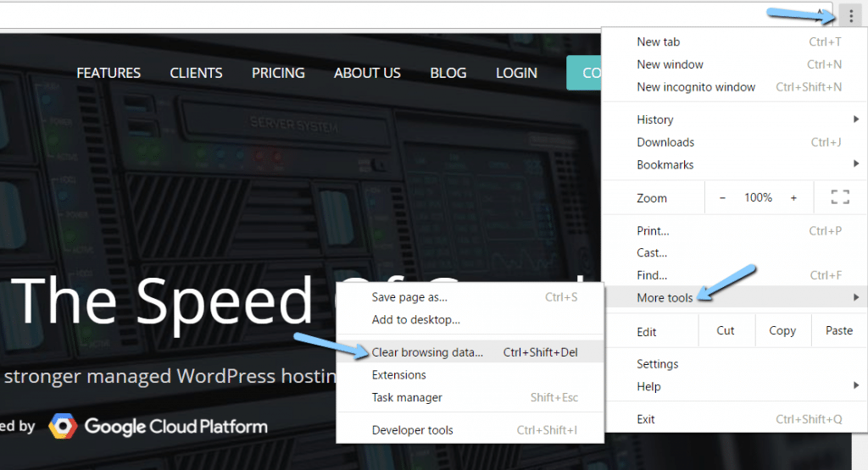Expand the More tools submenu arrow

pos(856,297)
